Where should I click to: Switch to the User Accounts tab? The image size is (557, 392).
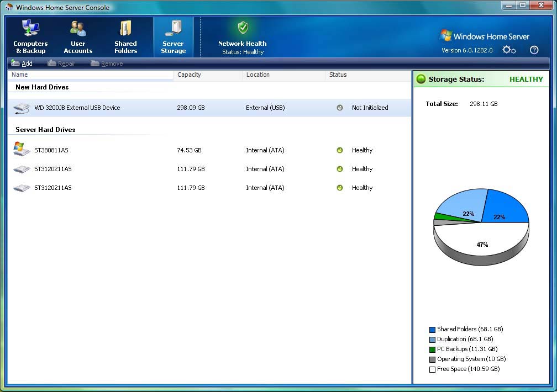[x=78, y=37]
